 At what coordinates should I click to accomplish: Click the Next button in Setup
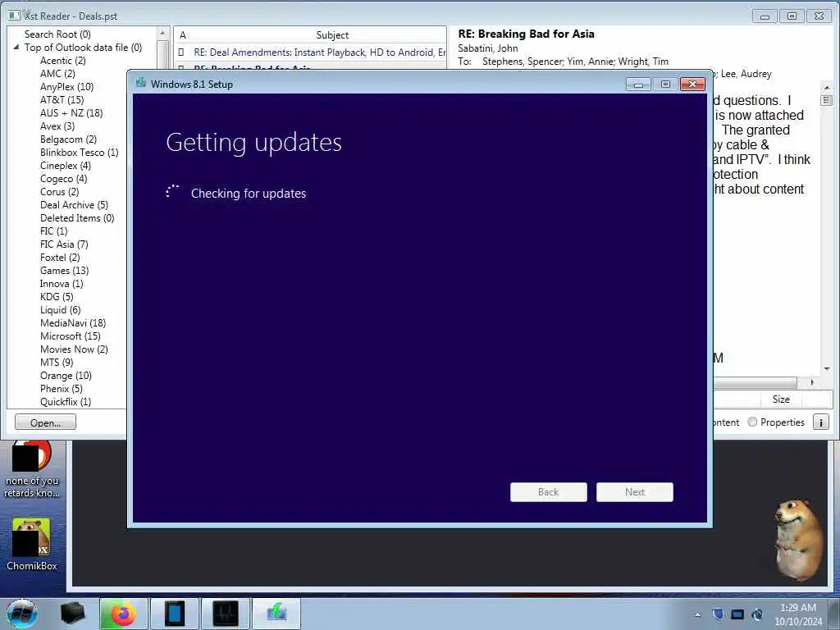click(x=635, y=492)
